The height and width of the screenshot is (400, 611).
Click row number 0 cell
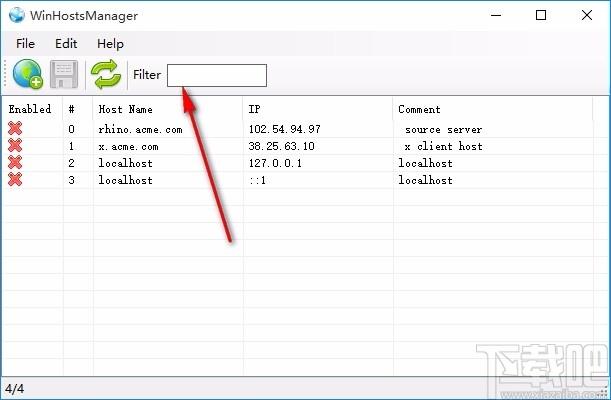pos(71,129)
